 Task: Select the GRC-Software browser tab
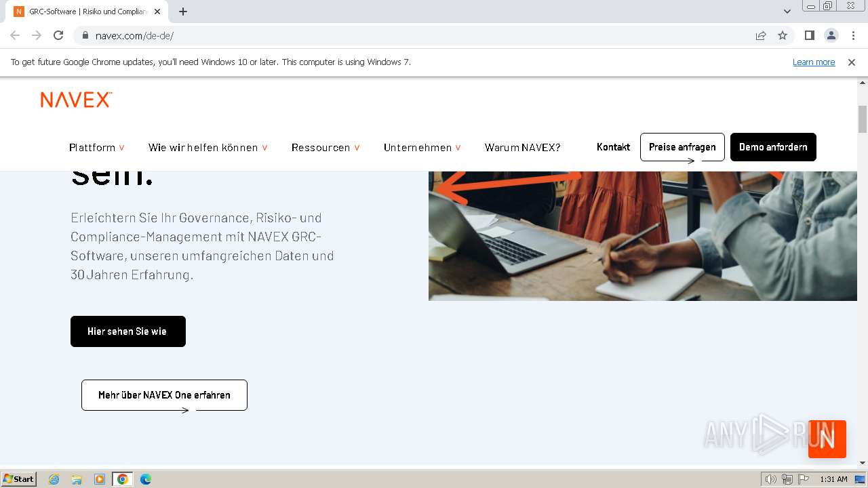(x=88, y=12)
